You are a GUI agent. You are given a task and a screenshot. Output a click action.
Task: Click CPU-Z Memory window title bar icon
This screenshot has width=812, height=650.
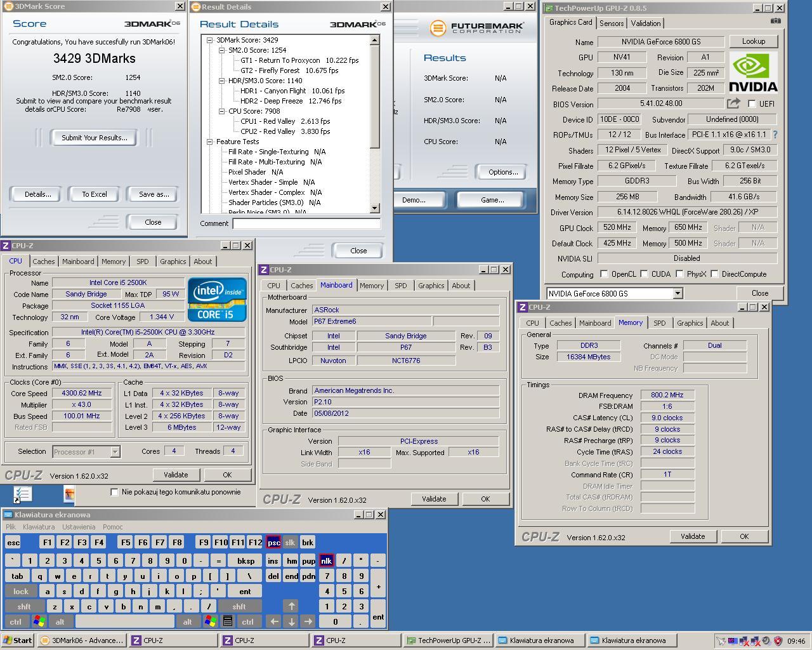pos(523,307)
